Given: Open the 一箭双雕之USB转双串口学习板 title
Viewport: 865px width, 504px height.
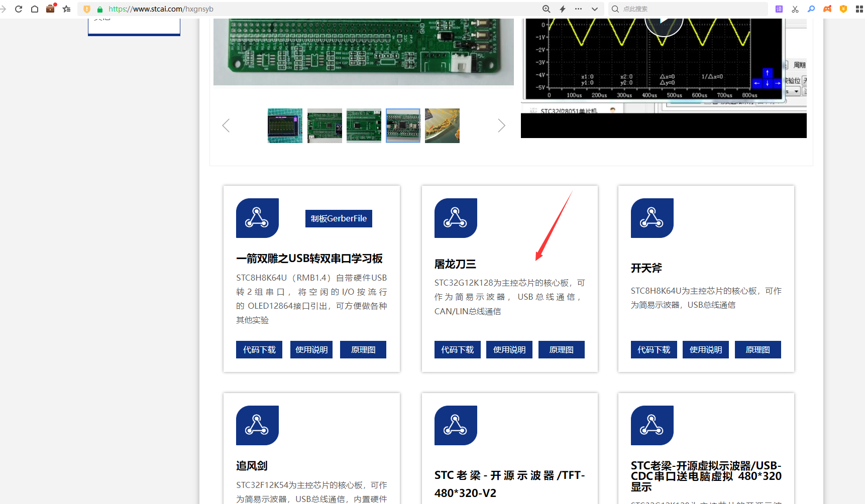Looking at the screenshot, I should coord(309,259).
